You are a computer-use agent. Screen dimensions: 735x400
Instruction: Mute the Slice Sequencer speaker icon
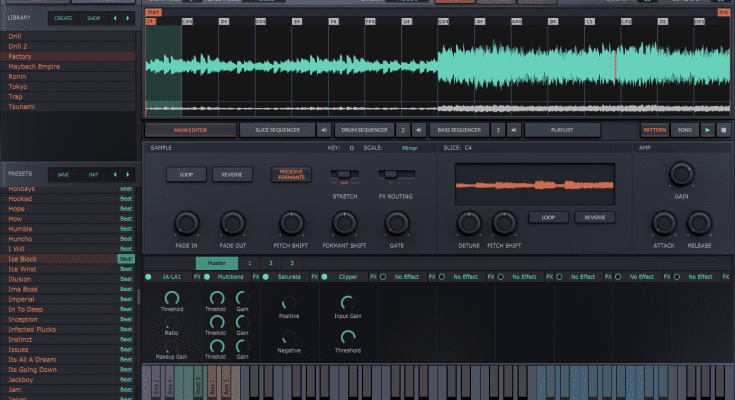tap(324, 129)
